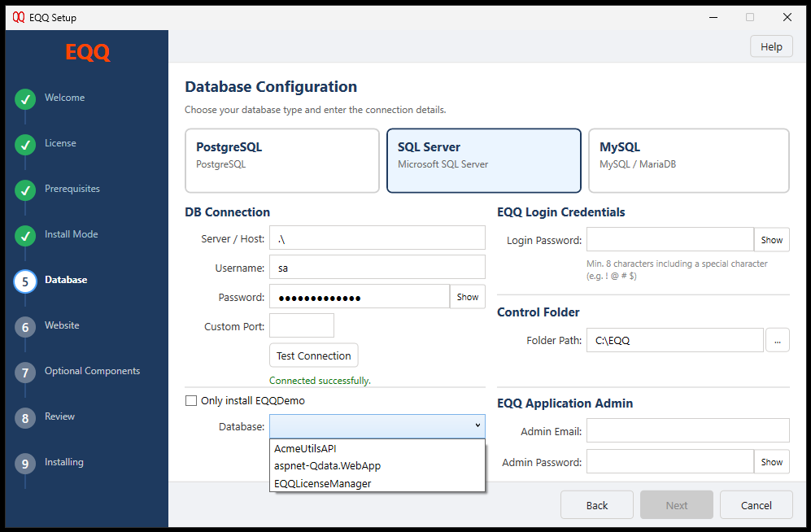Viewport: 811px width, 532px height.
Task: Click the Prerequisites step green checkmark icon
Action: point(25,190)
